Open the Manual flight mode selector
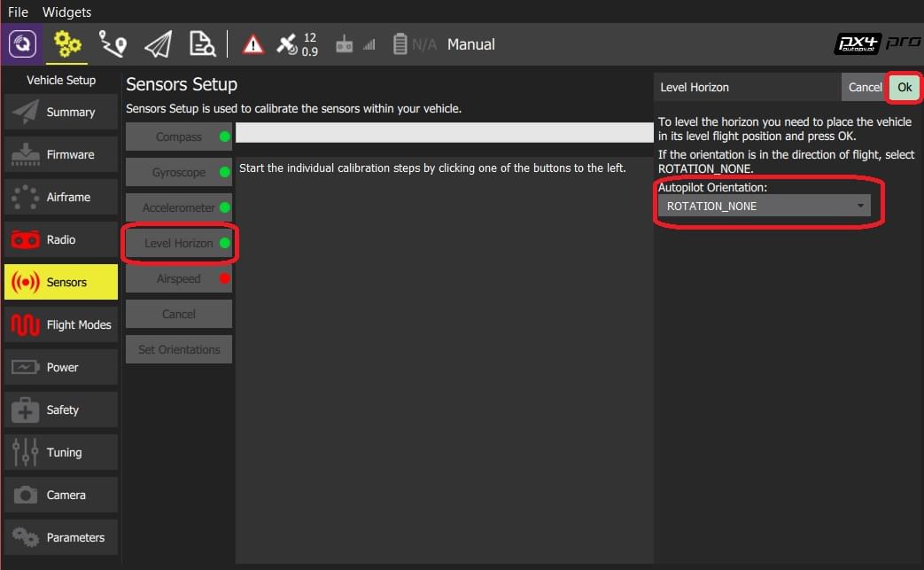Screen dimensions: 924x570 470,44
